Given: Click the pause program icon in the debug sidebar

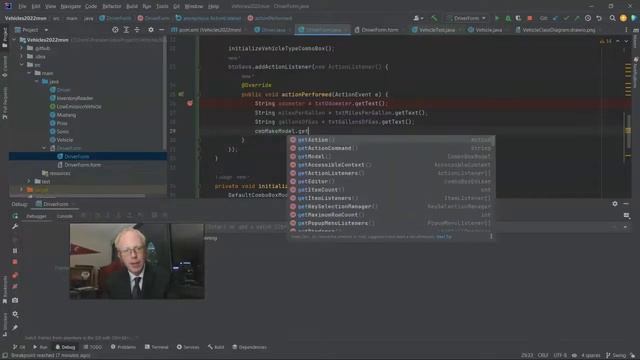Looking at the screenshot, I should pyautogui.click(x=15, y=251).
